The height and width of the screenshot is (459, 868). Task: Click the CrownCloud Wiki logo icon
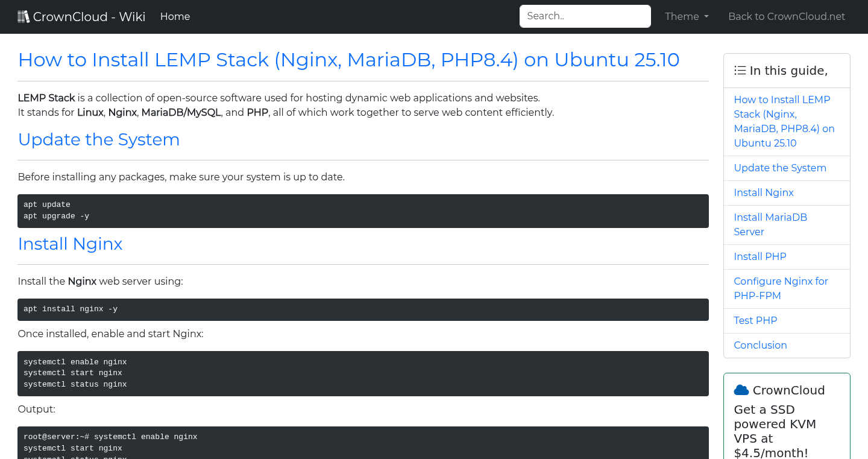coord(24,16)
